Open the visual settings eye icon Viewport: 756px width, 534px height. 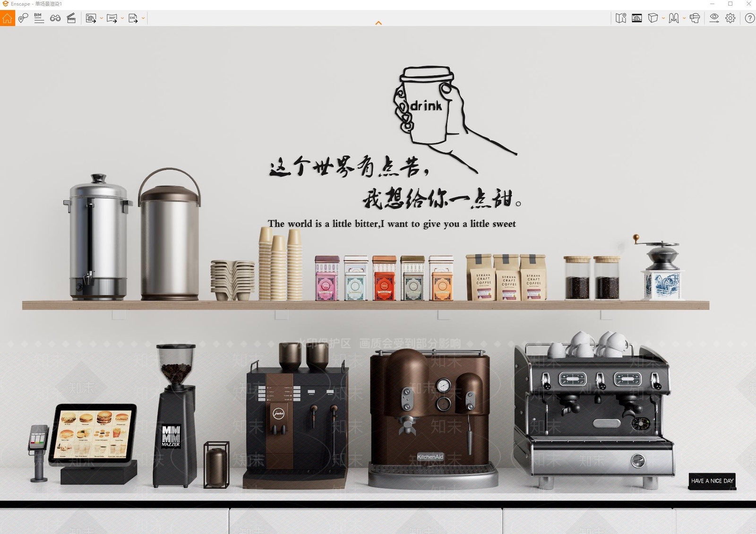[714, 18]
